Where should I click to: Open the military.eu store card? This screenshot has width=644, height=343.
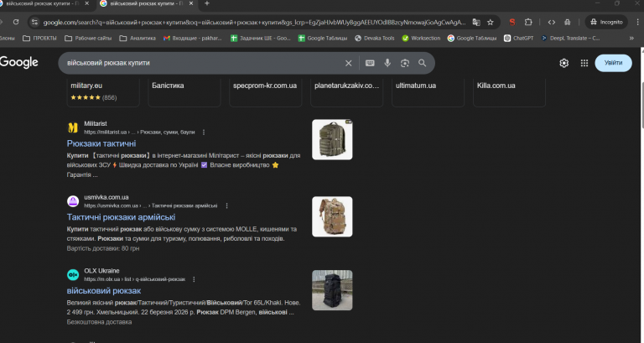coord(103,92)
